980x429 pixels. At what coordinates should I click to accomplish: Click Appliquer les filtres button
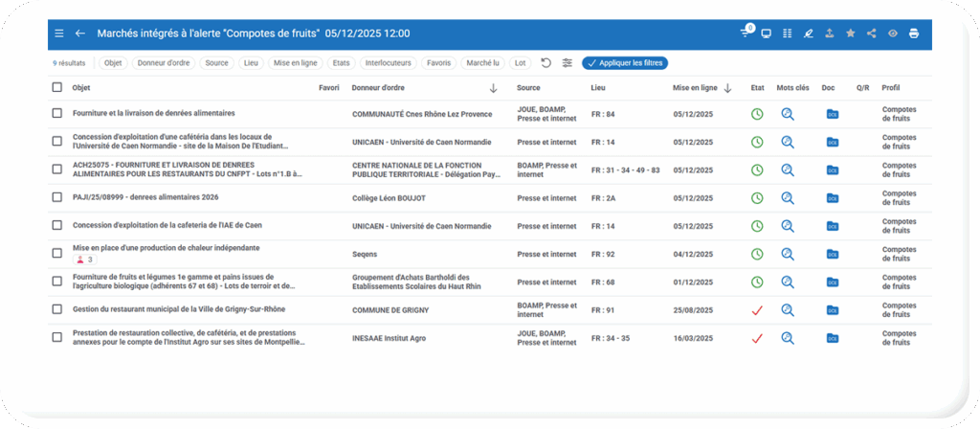(625, 63)
